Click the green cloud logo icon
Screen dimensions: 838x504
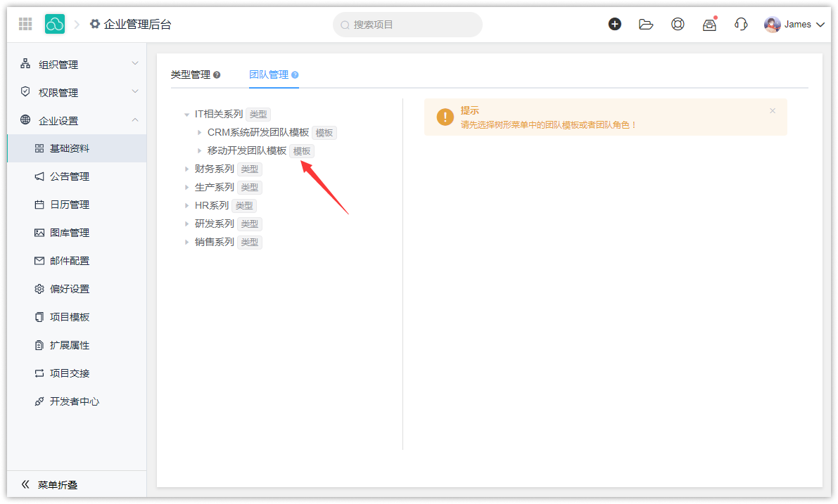pyautogui.click(x=55, y=25)
